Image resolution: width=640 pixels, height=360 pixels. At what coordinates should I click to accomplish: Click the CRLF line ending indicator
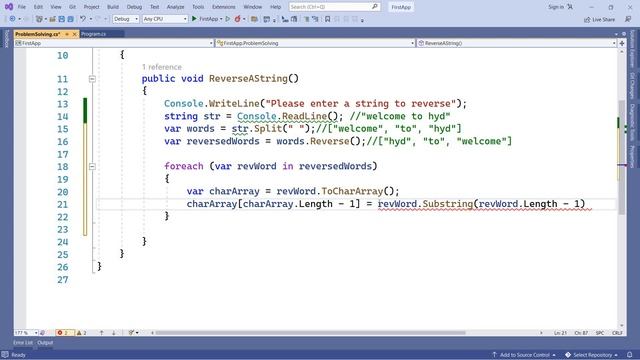[617, 333]
